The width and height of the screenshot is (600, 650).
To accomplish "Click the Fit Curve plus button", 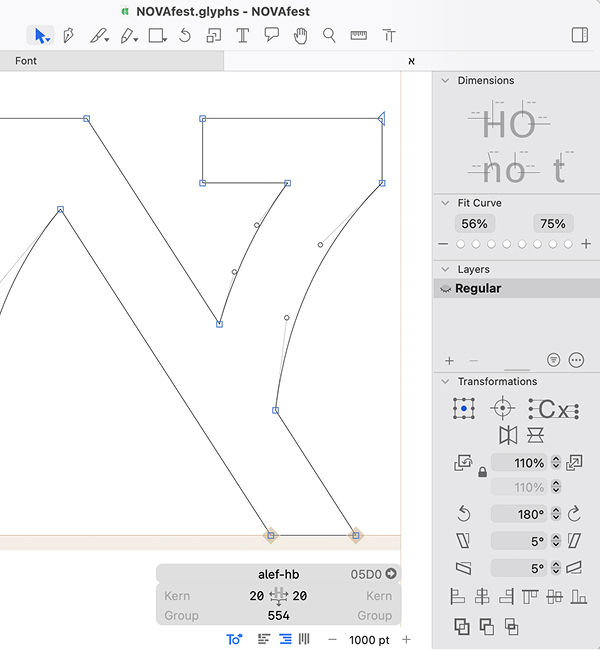I will tap(586, 244).
